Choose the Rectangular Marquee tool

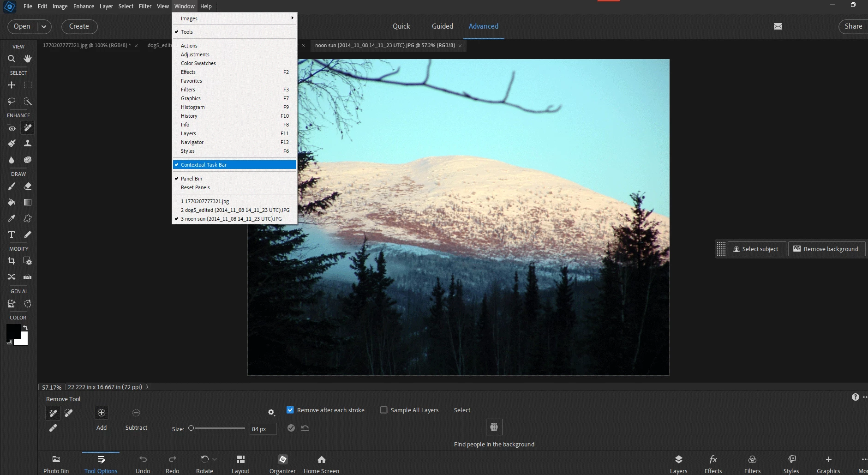click(x=28, y=85)
